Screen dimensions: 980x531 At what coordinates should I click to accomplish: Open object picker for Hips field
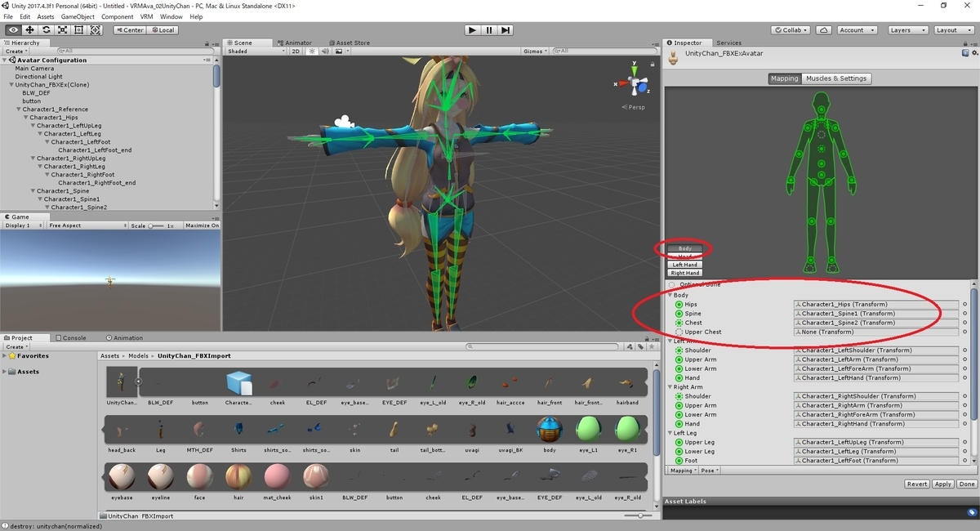pyautogui.click(x=964, y=305)
